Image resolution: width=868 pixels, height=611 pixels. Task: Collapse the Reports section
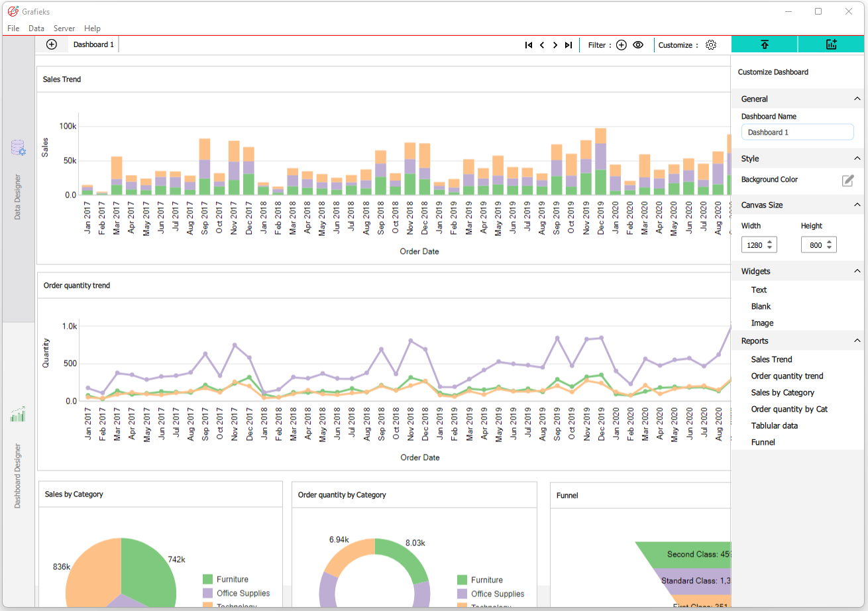click(x=857, y=341)
